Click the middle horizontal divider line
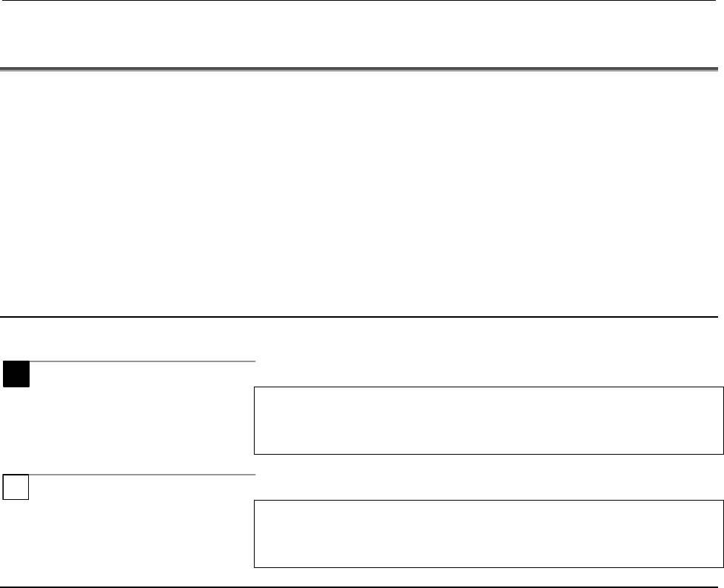The width and height of the screenshot is (724, 588). 361,317
